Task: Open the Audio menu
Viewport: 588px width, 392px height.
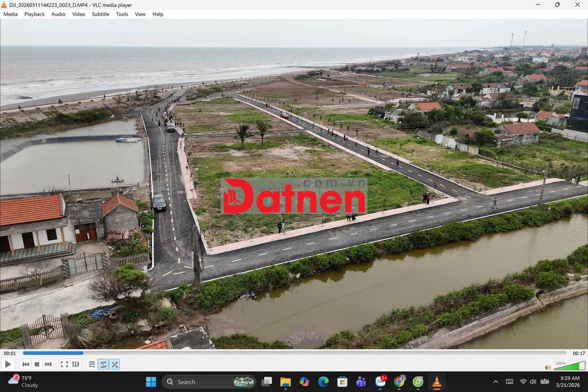Action: coord(57,14)
